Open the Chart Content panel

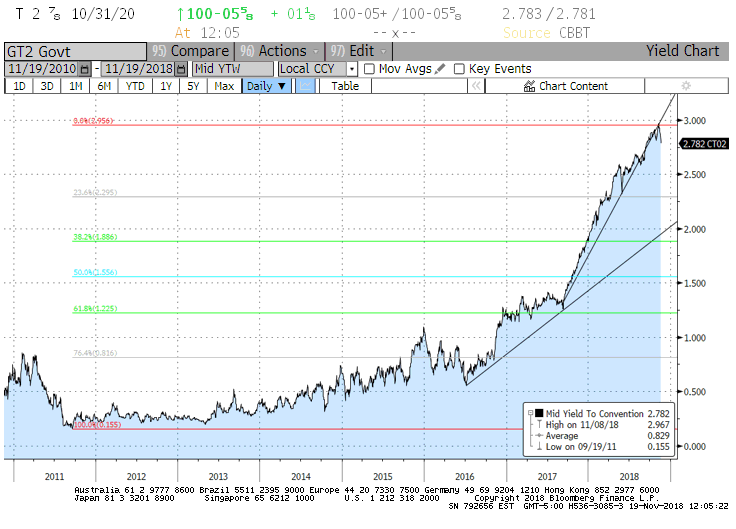tap(565, 86)
